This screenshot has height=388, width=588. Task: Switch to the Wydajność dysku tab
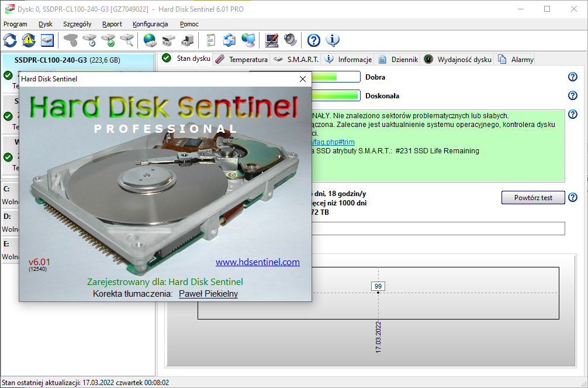point(458,59)
